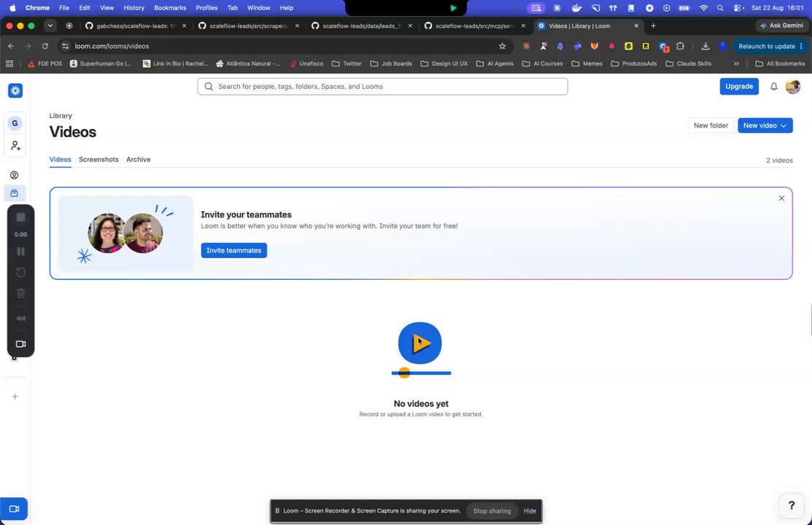
Task: Open the tab search dropdown arrow
Action: [50, 26]
